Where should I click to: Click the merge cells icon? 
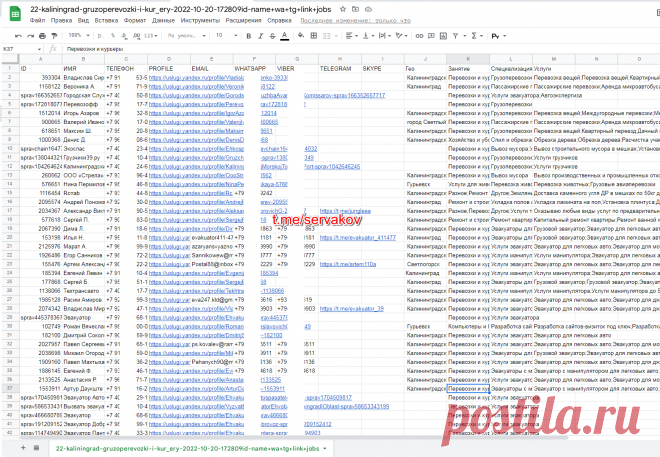coord(327,36)
